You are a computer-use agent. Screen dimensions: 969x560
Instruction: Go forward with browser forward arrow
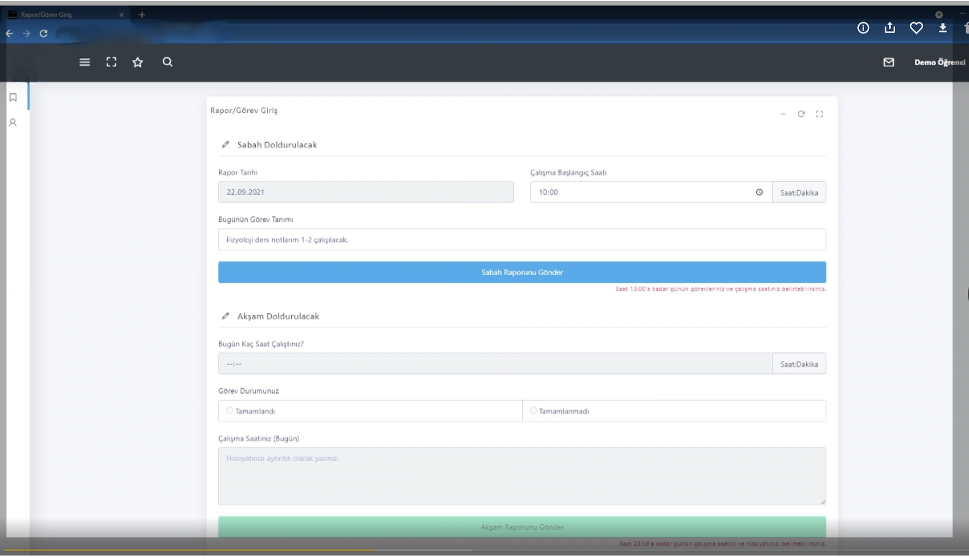pyautogui.click(x=26, y=33)
